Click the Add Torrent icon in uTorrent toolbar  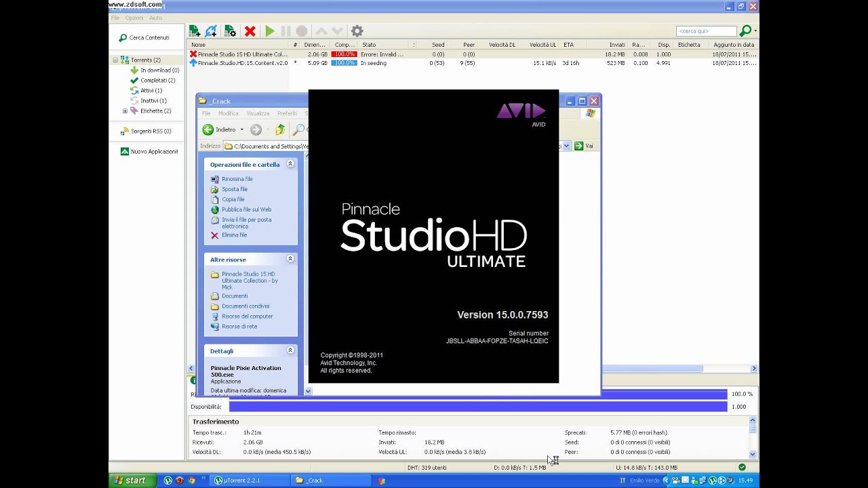[195, 31]
